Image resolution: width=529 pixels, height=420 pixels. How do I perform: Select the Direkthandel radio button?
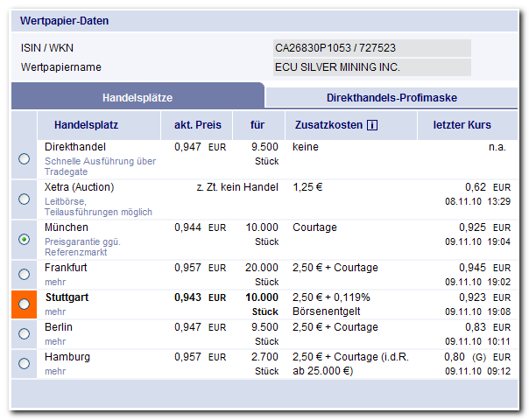coord(24,158)
